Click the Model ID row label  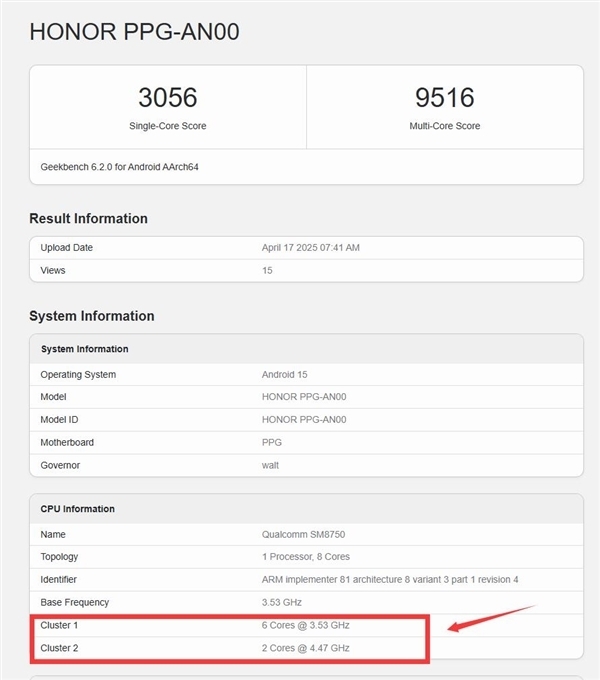coord(62,420)
